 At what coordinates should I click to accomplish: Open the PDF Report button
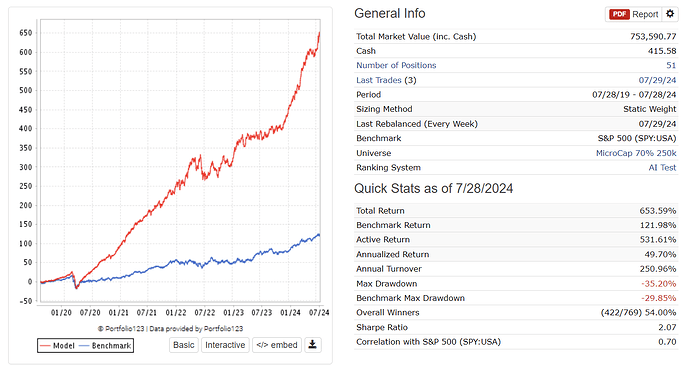click(x=634, y=14)
